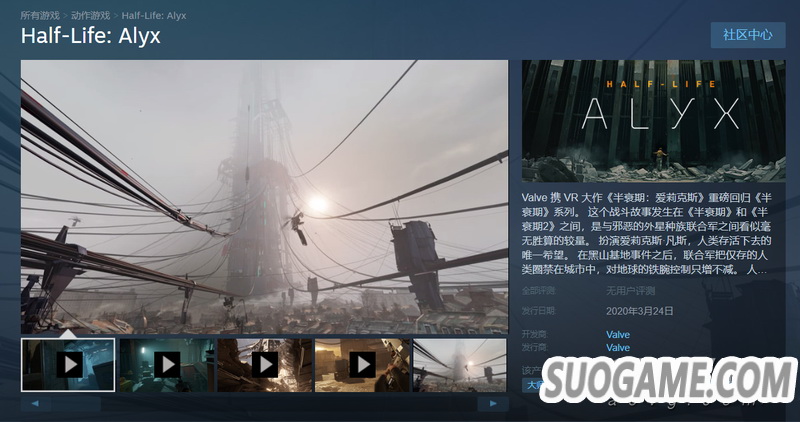Open developer Valve link beside 开发商
The image size is (800, 422).
point(618,335)
